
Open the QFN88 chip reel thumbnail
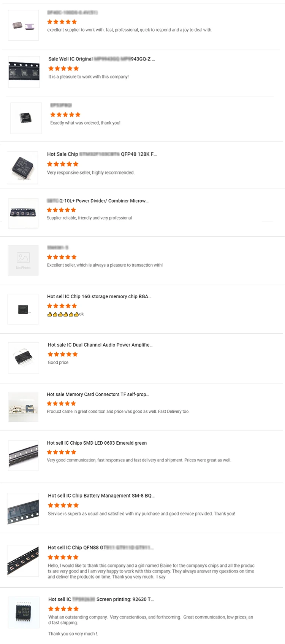(x=23, y=560)
